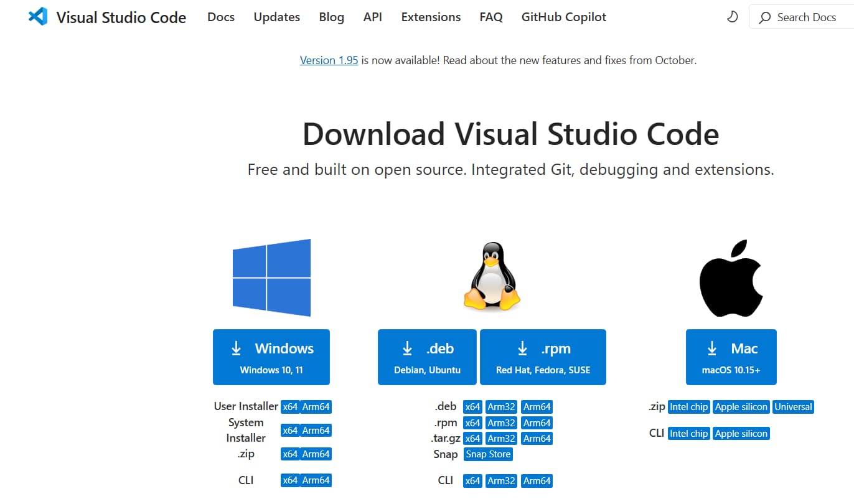Select x64 for the Linux .rpm row
This screenshot has width=854, height=504.
point(473,423)
